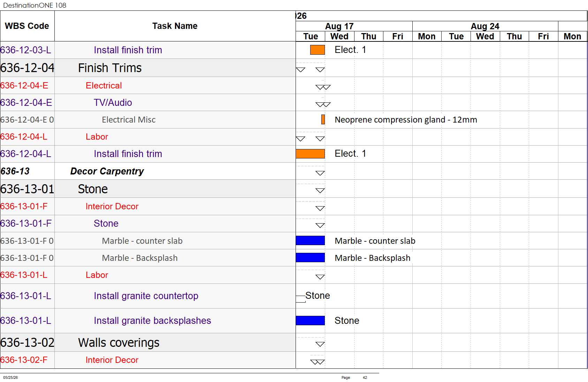The width and height of the screenshot is (588, 382).
Task: Select WBS code 636-13
Action: click(x=15, y=171)
